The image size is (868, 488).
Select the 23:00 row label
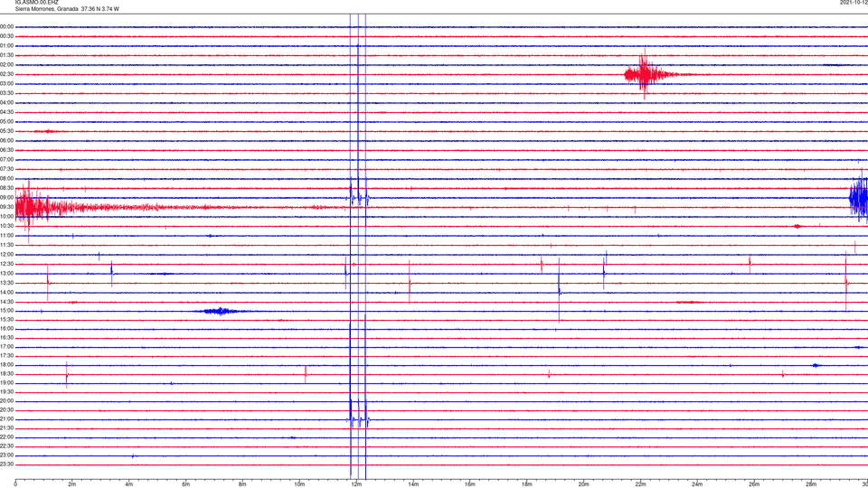click(6, 455)
